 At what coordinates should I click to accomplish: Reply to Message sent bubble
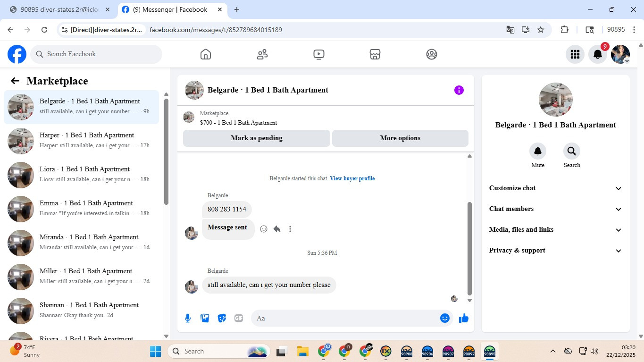coord(277,229)
